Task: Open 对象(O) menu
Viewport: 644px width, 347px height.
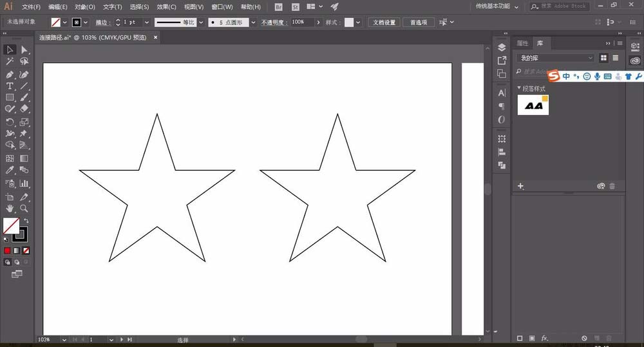Action: point(85,7)
